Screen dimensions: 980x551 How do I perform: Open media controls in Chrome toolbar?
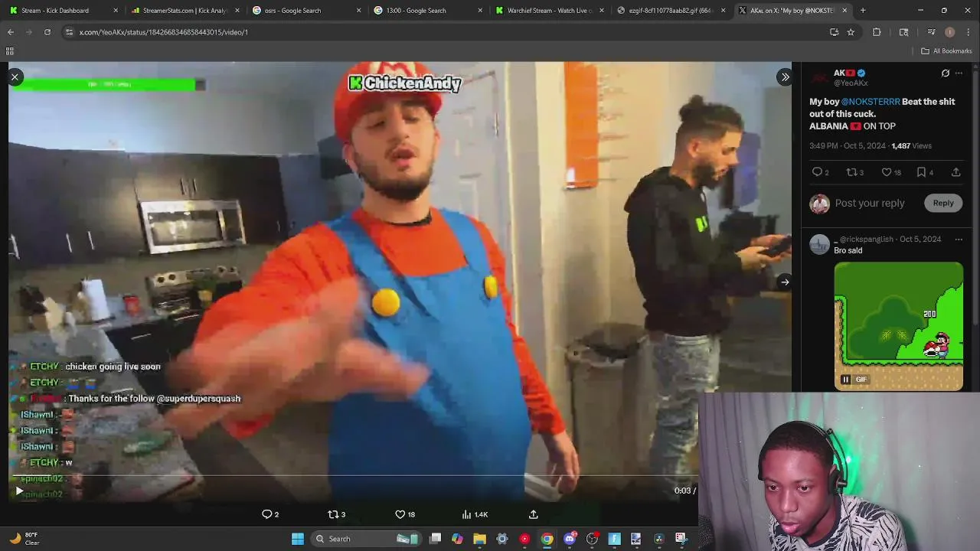pos(931,32)
